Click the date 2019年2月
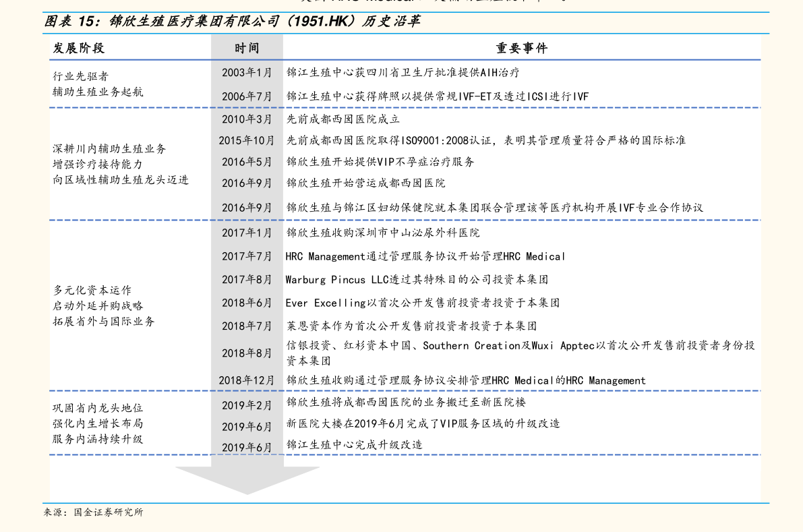Screen dimensions: 803x532 click(247, 405)
